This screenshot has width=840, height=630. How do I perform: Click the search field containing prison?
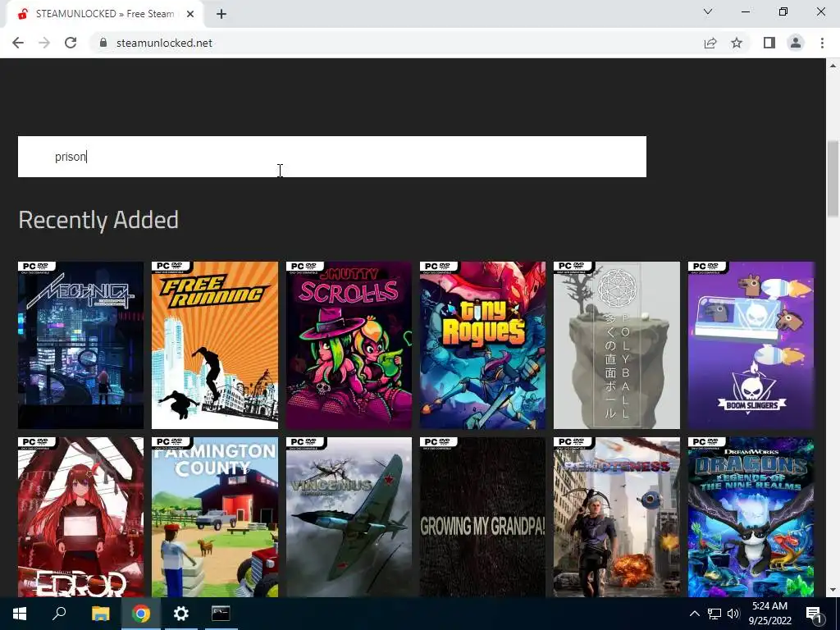click(332, 157)
